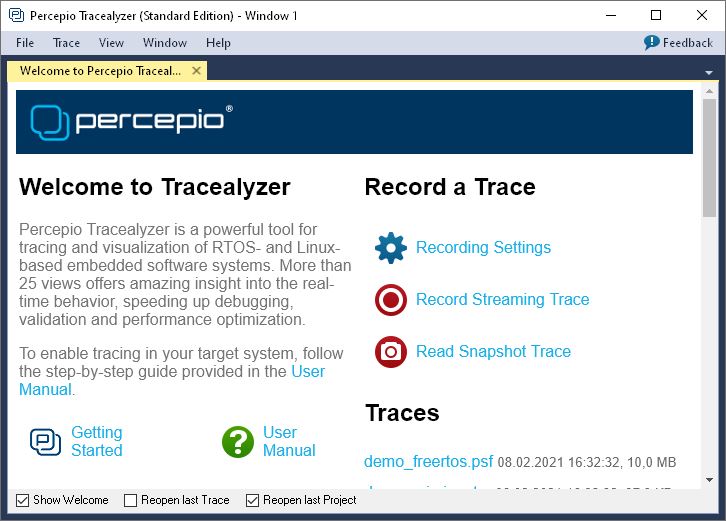Minimize the Tracealyzer window

tap(611, 15)
